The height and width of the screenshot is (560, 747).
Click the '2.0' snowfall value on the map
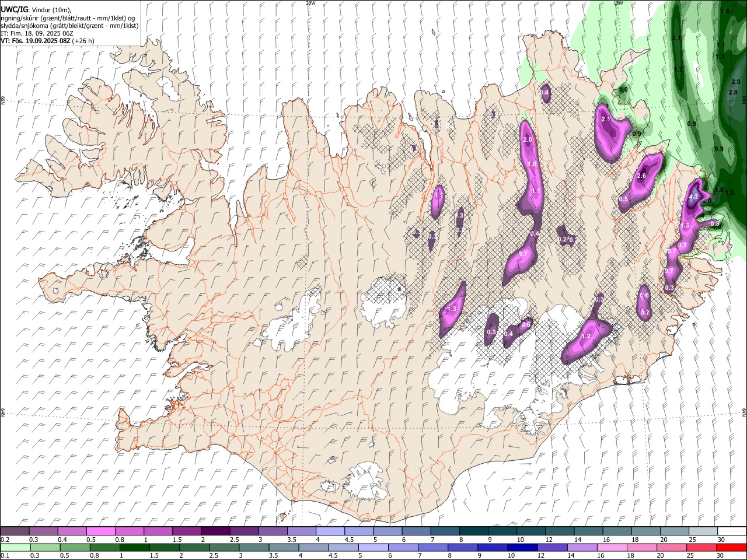coord(528,140)
